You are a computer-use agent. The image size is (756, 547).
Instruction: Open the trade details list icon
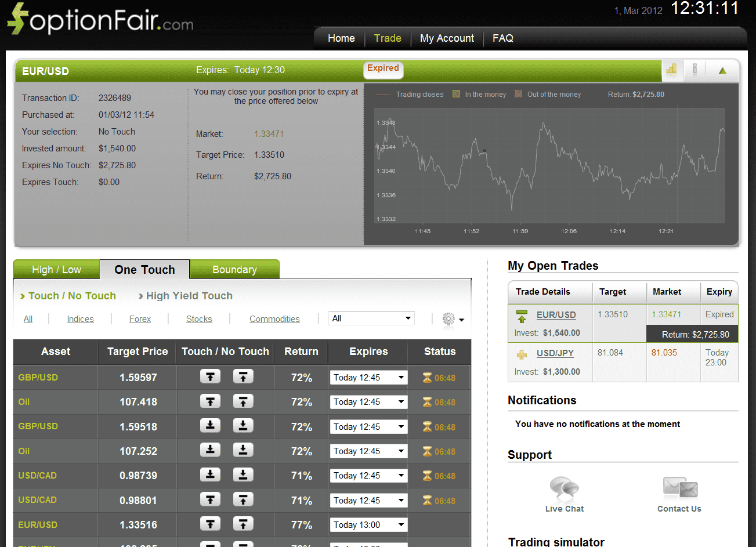pos(694,70)
